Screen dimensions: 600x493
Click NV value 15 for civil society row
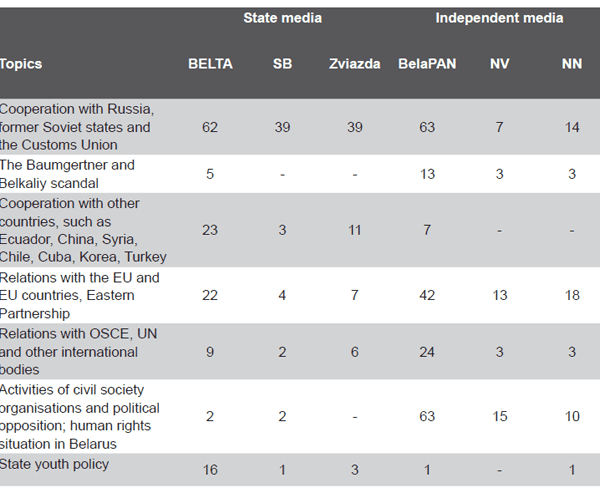pos(499,416)
